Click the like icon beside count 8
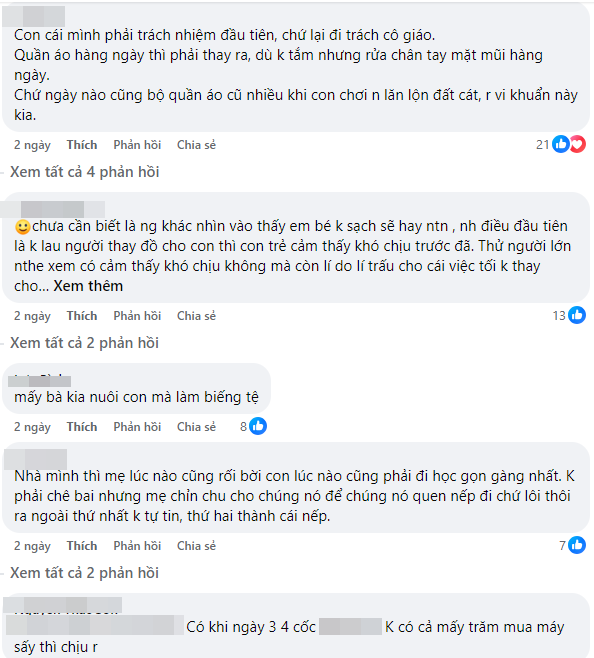Screen dimensions: 594x658 pyautogui.click(x=258, y=426)
